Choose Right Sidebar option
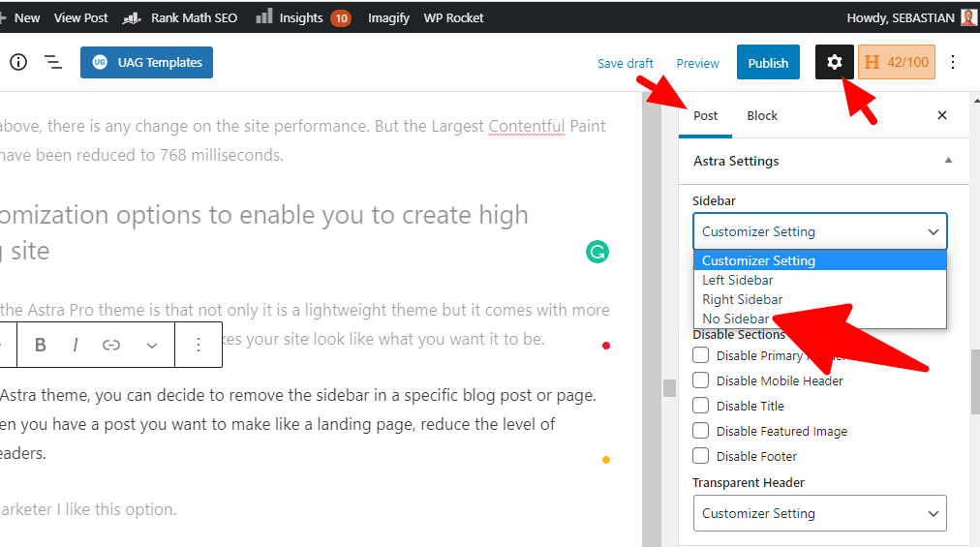Screen dimensions: 980x547 point(820,299)
